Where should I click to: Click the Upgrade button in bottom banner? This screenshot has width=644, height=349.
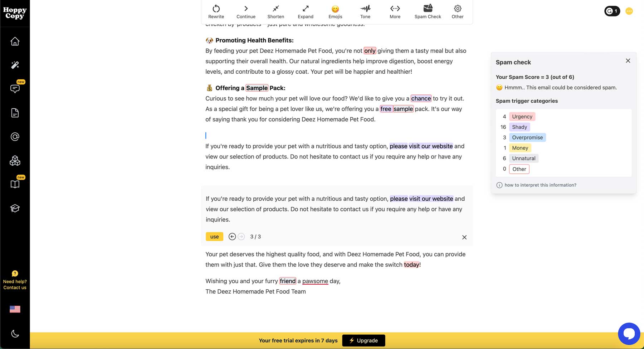[364, 340]
